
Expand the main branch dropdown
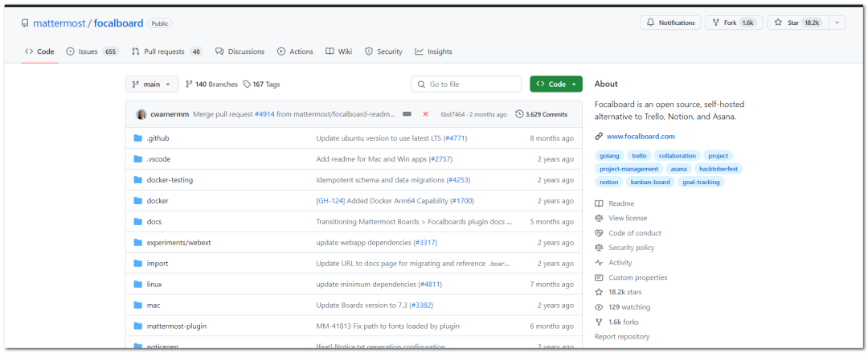click(152, 84)
